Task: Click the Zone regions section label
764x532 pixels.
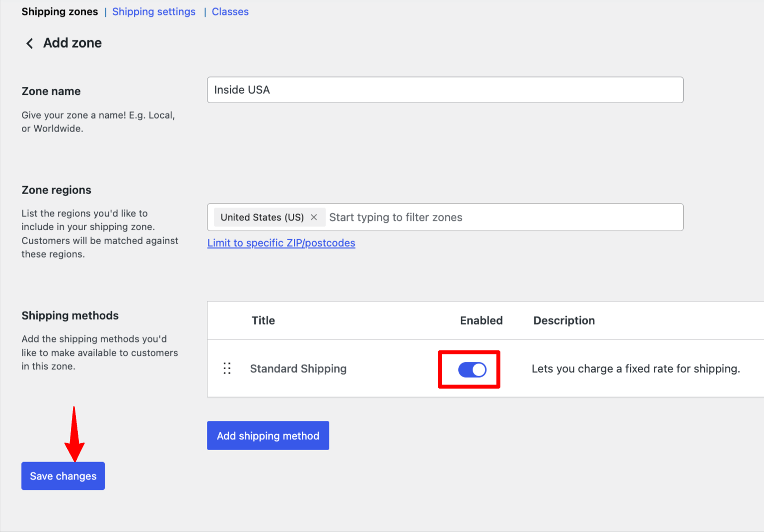Action: [x=57, y=190]
